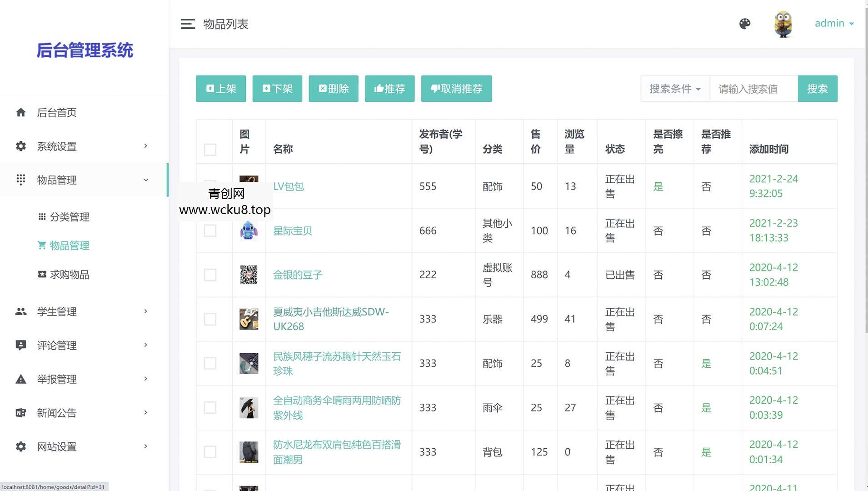Select the 评论管理 comment icon
The height and width of the screenshot is (491, 868).
[x=21, y=345]
